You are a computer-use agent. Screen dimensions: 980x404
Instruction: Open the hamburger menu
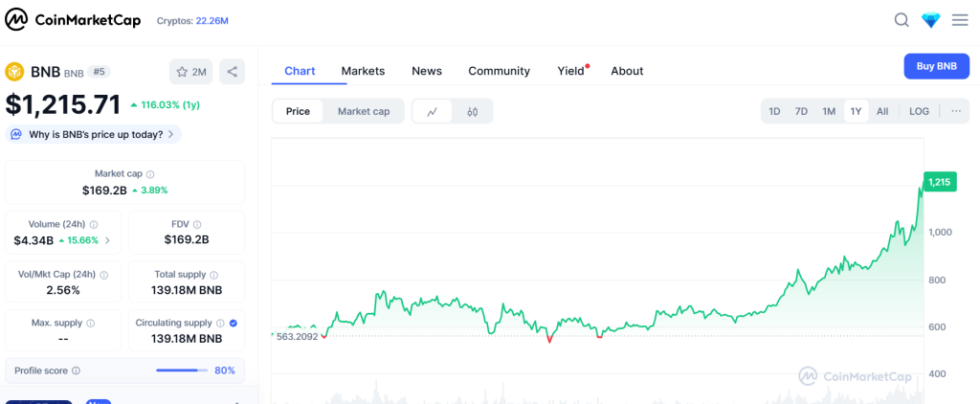(x=960, y=20)
